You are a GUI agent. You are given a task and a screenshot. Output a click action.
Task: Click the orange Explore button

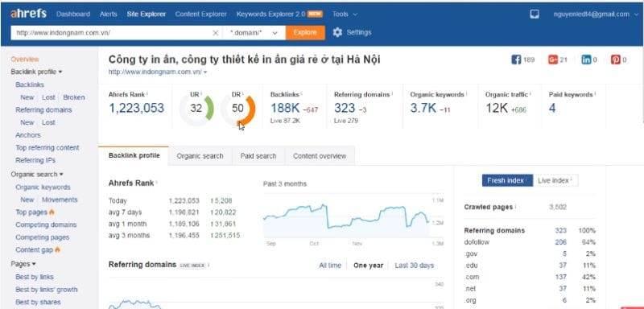coord(305,33)
